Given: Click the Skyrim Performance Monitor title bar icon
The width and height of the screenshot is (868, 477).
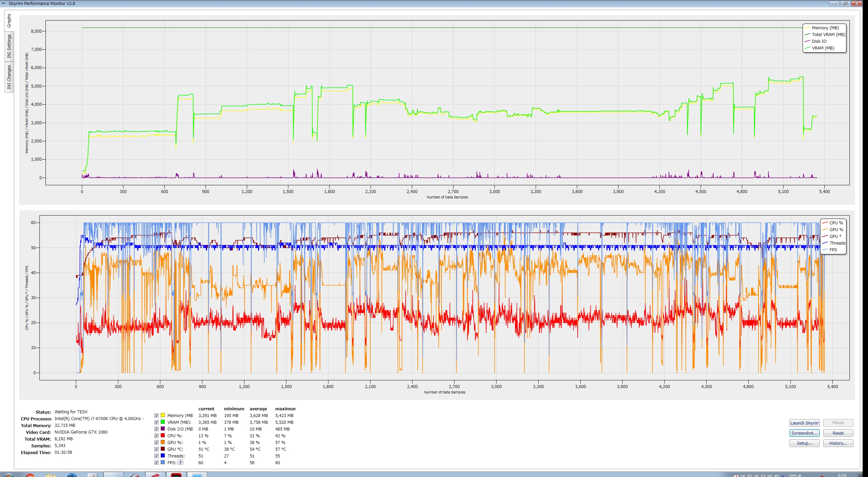Looking at the screenshot, I should (3, 3).
